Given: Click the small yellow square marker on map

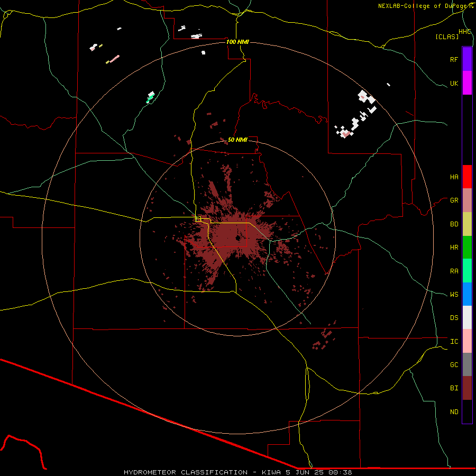Looking at the screenshot, I should [x=198, y=219].
